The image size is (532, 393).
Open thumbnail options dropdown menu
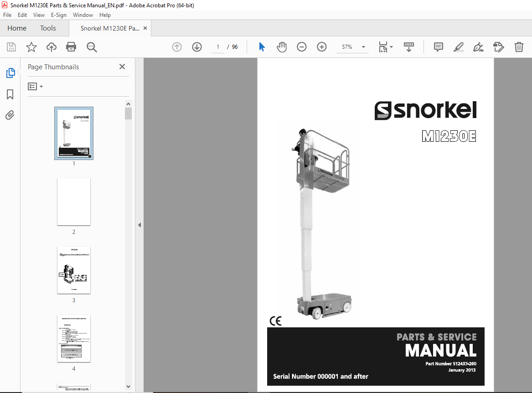(x=35, y=87)
